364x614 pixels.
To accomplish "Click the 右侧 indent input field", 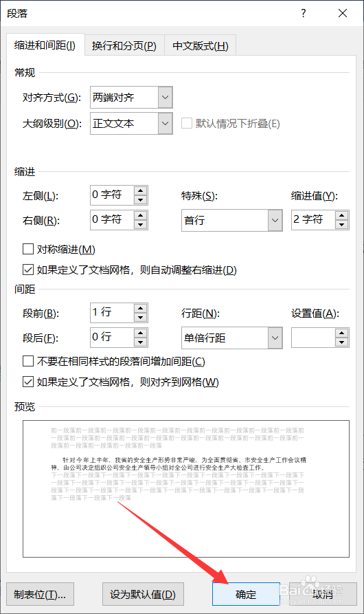I will (x=112, y=219).
